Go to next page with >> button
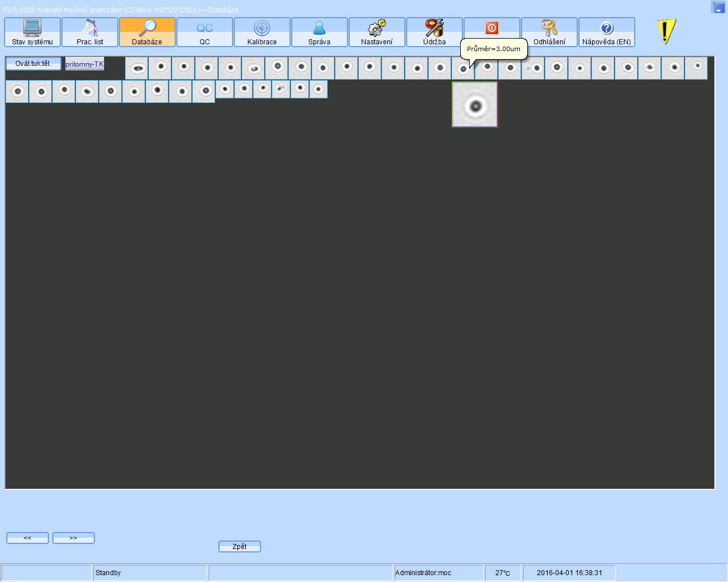728x582 pixels. (73, 538)
